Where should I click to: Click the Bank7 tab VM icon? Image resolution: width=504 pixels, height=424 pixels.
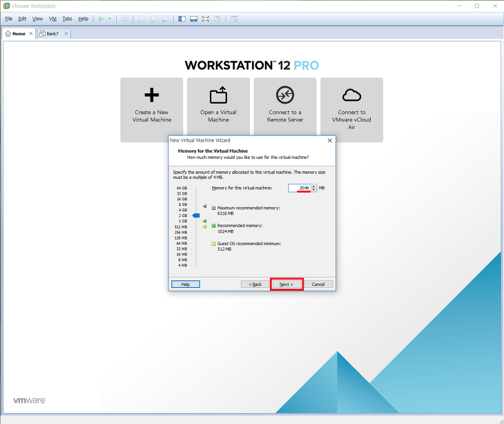tap(42, 33)
